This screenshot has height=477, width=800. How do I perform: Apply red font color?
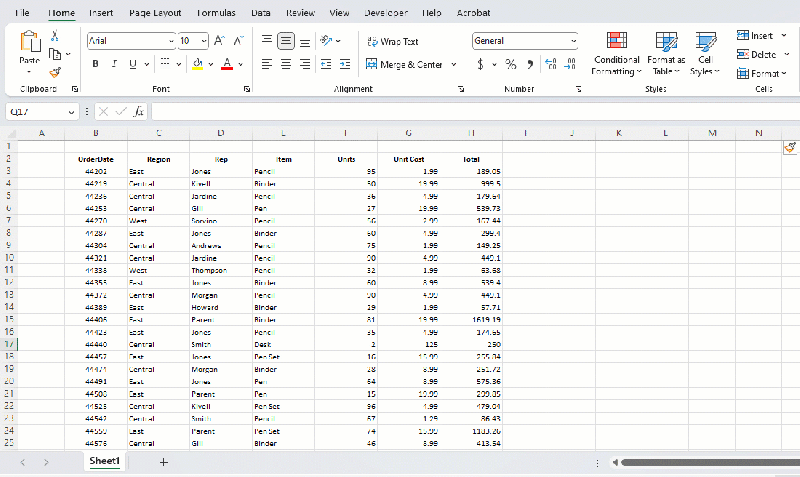click(227, 64)
